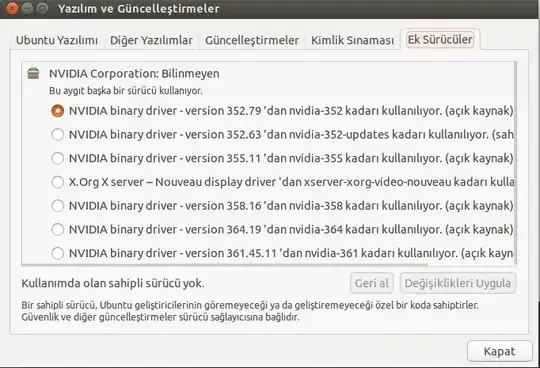The image size is (540, 368).
Task: Click the driver list horizontal scrollbar
Action: (x=226, y=265)
